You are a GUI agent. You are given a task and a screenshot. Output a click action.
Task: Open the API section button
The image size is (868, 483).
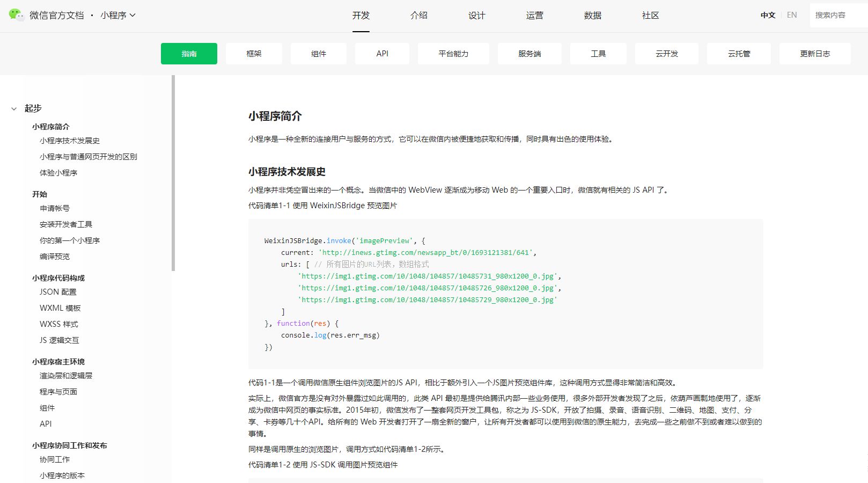(x=382, y=54)
